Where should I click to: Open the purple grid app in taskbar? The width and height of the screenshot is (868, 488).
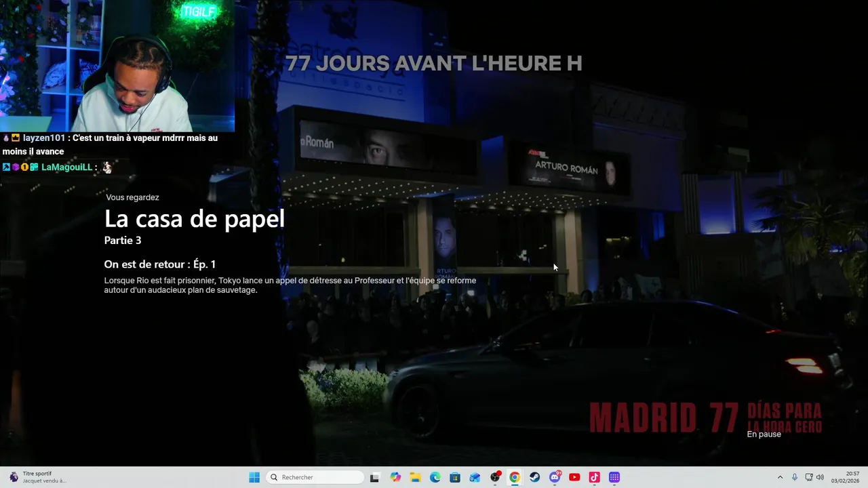(x=614, y=477)
